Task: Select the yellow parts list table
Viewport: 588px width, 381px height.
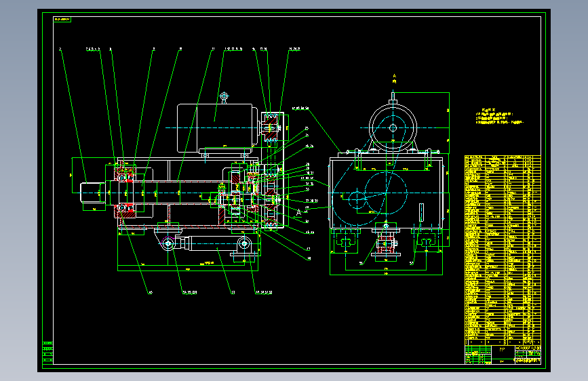Action: tap(503, 250)
